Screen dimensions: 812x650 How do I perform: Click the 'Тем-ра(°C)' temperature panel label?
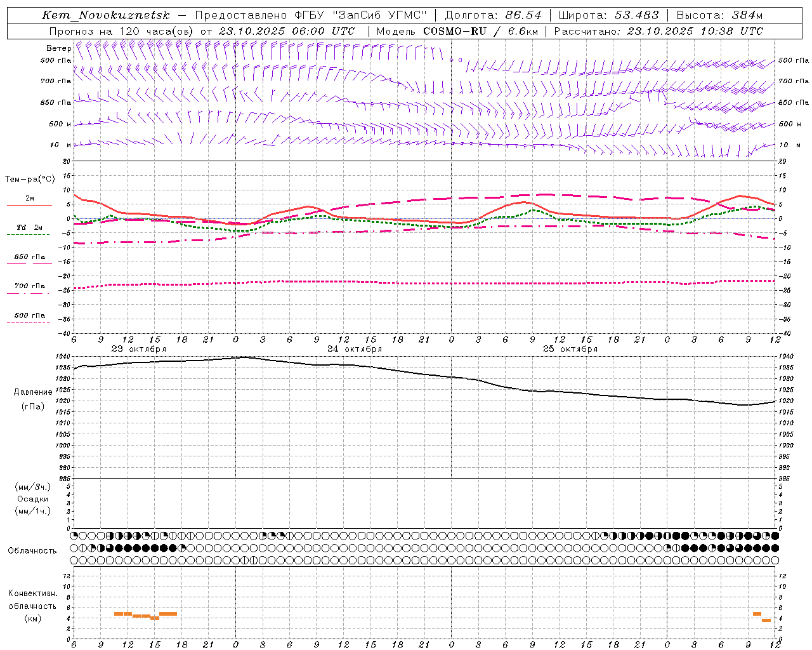point(30,180)
